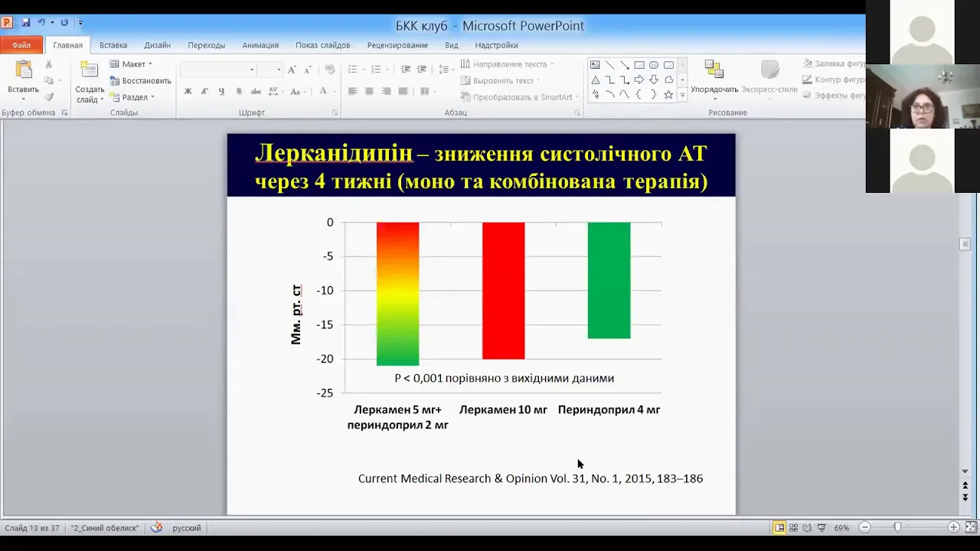The height and width of the screenshot is (551, 980).
Task: Open the Раздел section dropdown
Action: (x=132, y=97)
